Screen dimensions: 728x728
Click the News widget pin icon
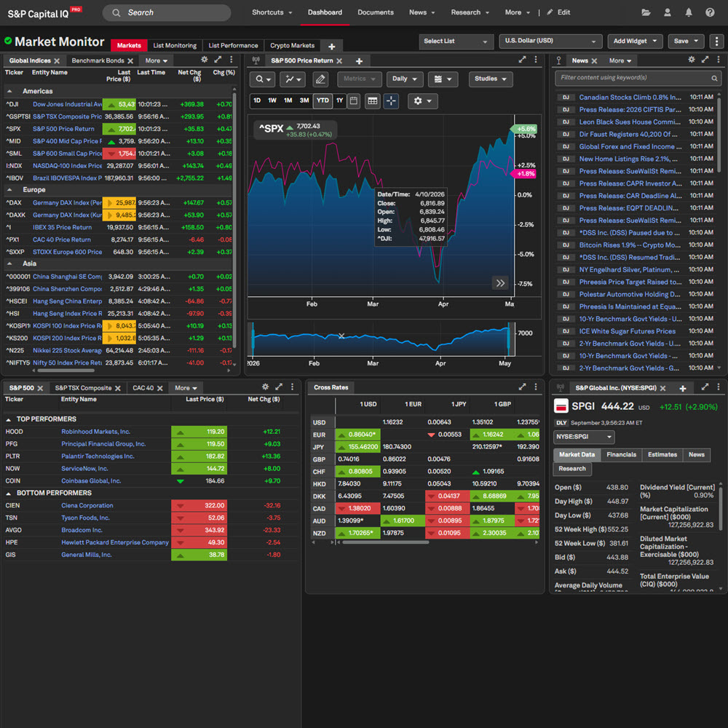pyautogui.click(x=558, y=61)
